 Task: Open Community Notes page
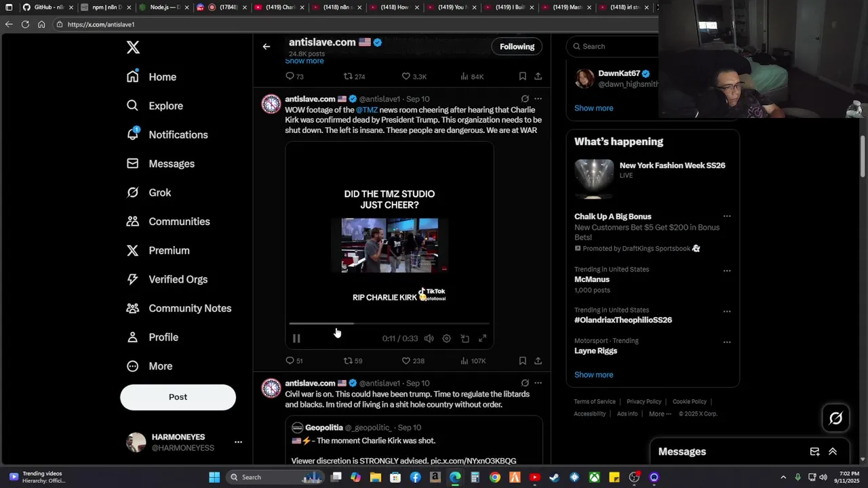point(178,308)
